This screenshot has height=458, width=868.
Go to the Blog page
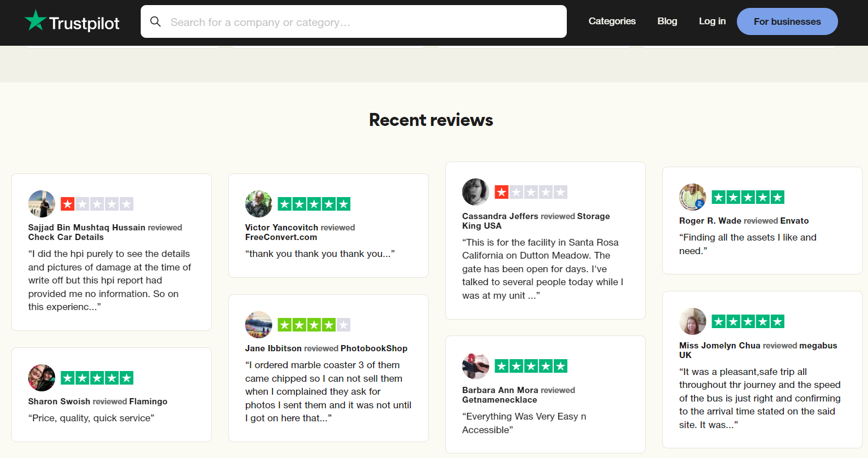[x=667, y=21]
